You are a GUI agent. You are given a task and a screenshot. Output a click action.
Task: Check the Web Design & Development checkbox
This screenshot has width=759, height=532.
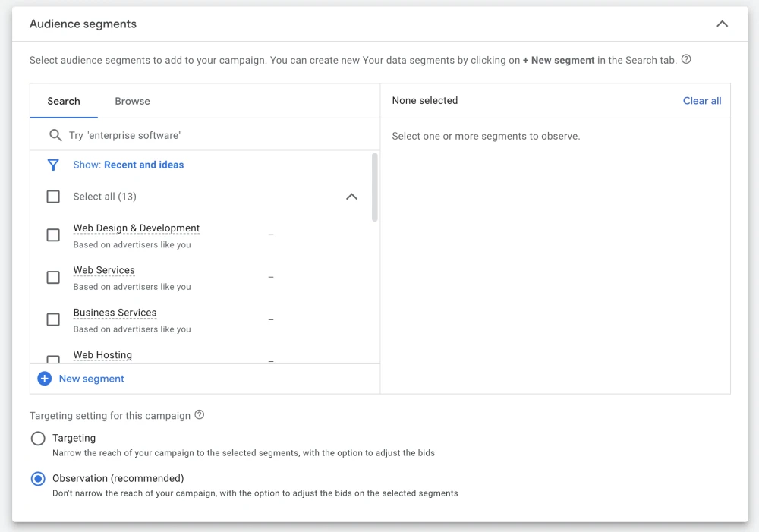pyautogui.click(x=53, y=235)
